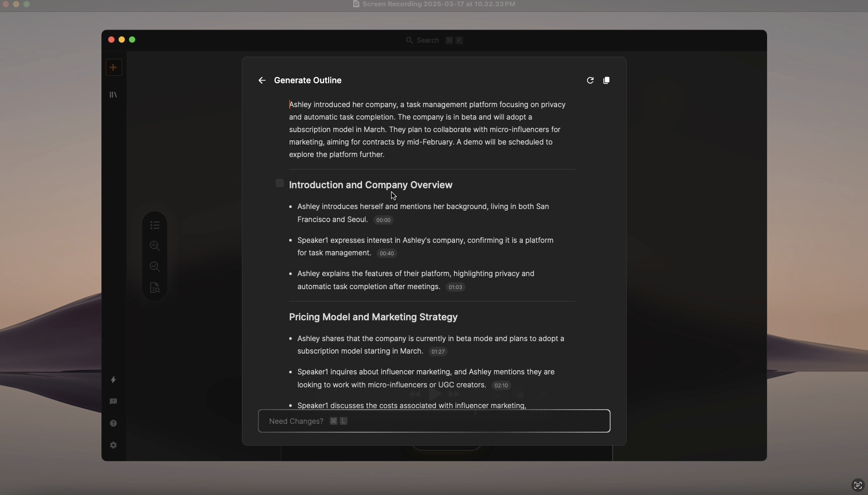Select the document search icon in floating toolbar

pyautogui.click(x=154, y=288)
